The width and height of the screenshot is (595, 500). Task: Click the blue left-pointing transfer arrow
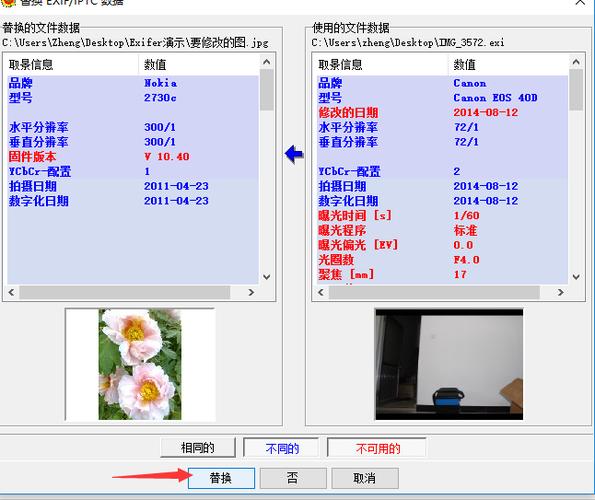click(294, 154)
